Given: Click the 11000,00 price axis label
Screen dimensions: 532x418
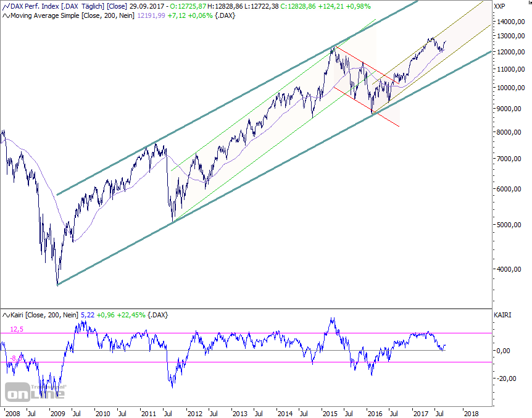Looking at the screenshot, I should pyautogui.click(x=511, y=69).
